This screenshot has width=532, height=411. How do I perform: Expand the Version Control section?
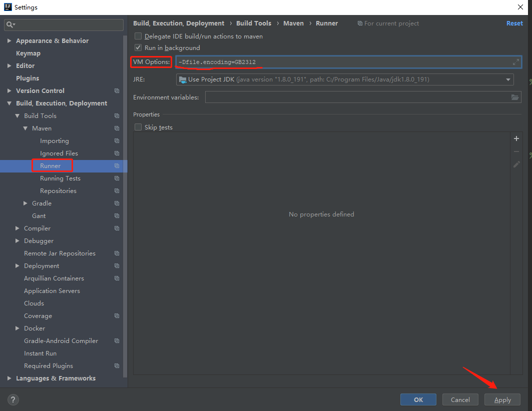pos(9,91)
